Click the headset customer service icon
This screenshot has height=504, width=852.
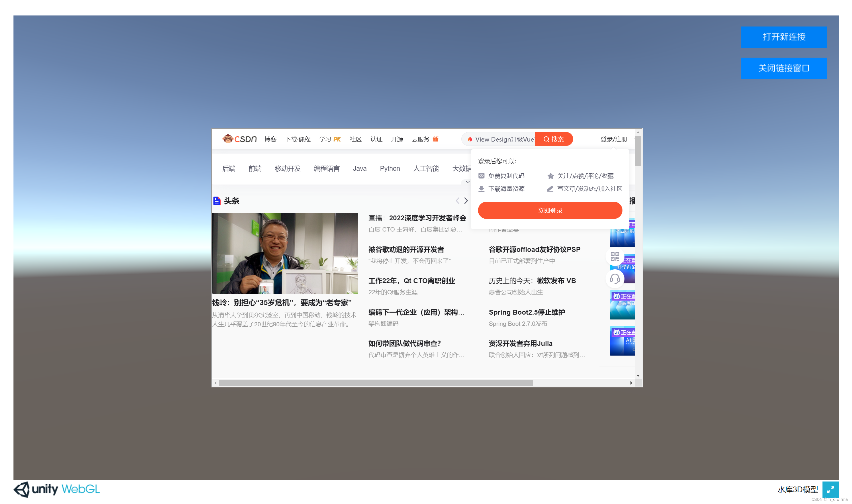(615, 279)
